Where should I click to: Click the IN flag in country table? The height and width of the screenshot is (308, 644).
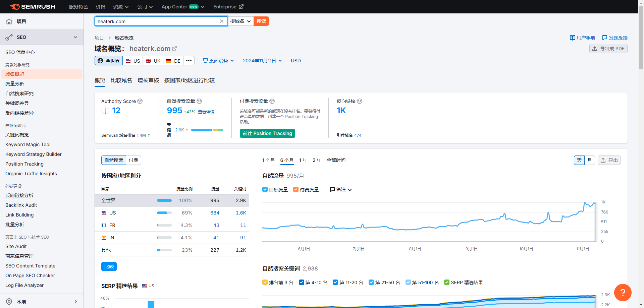pos(104,238)
